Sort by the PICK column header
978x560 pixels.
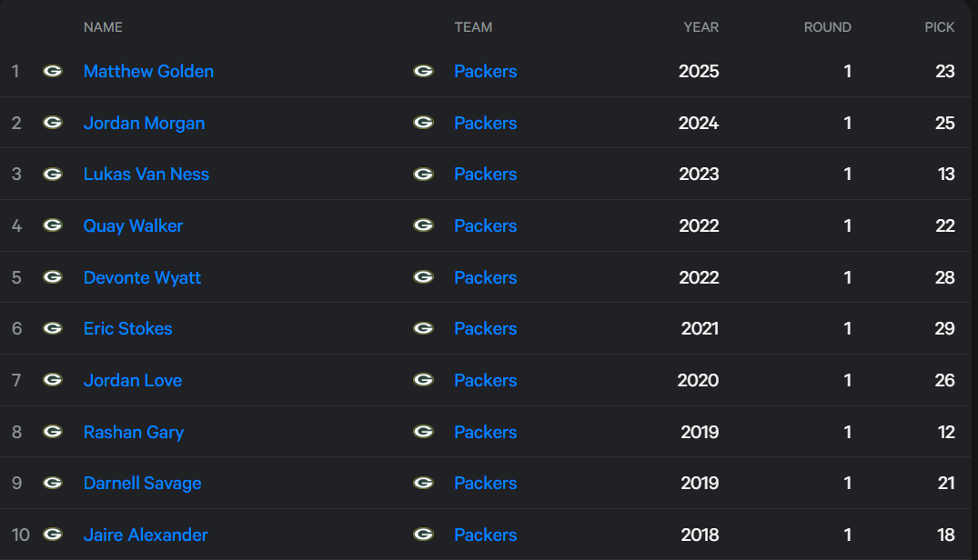click(x=939, y=27)
